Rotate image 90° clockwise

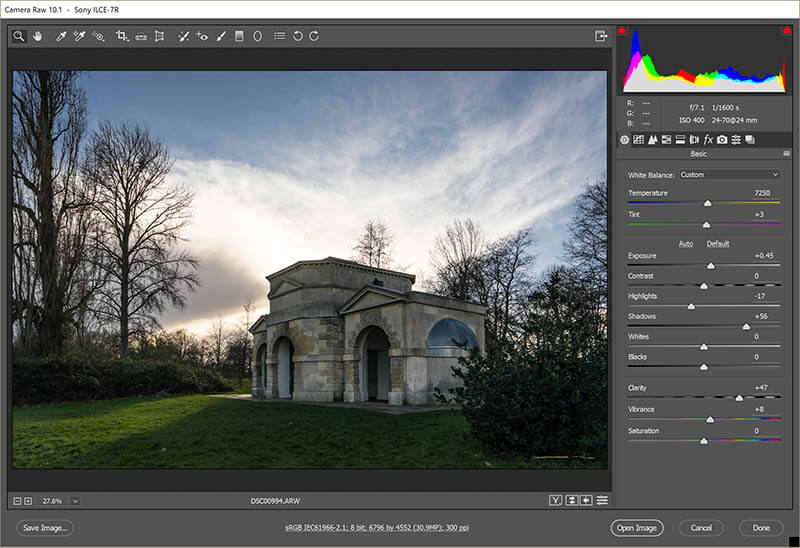[314, 36]
